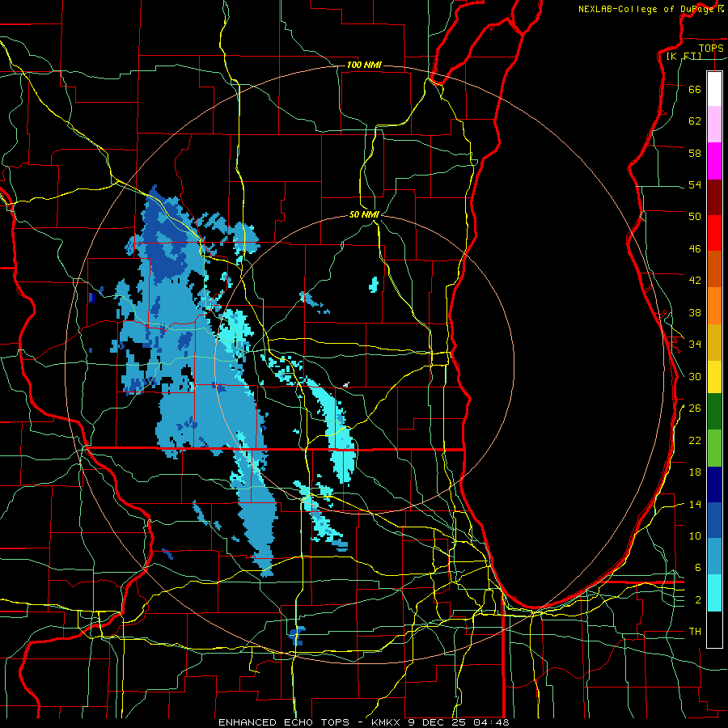Pick the magenta legend swatch

(714, 161)
